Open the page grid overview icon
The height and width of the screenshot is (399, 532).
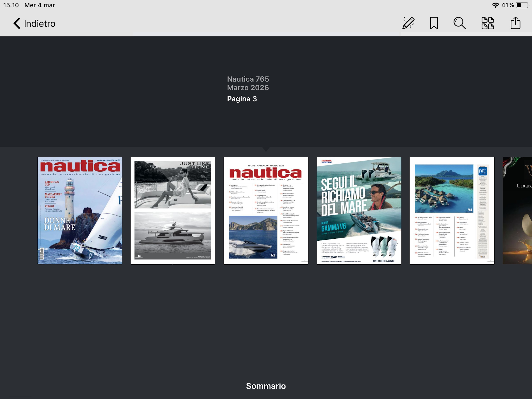[488, 23]
